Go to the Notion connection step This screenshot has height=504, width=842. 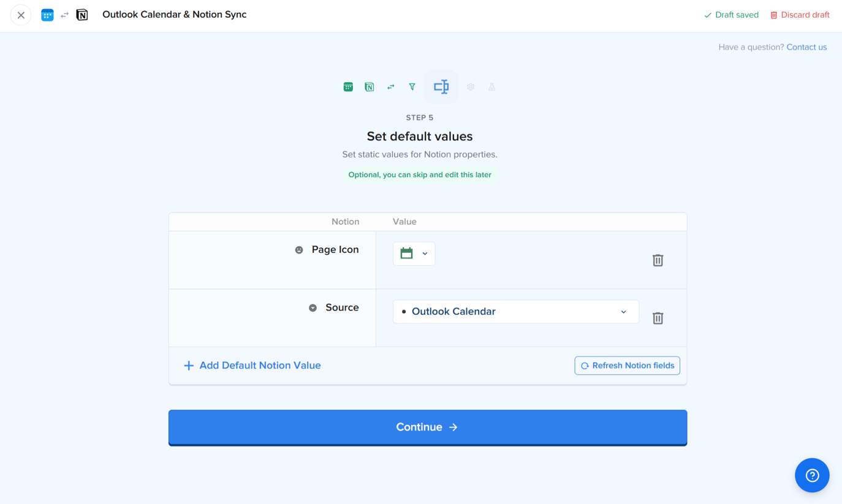370,87
